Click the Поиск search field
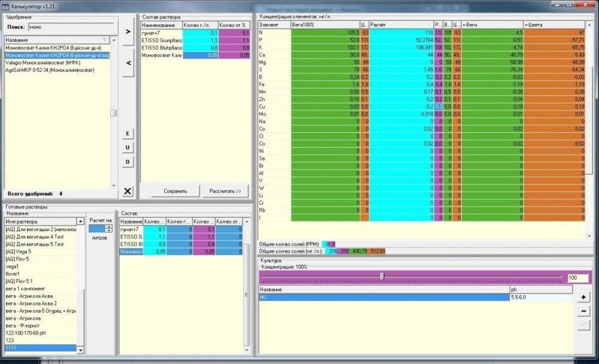Screen dimensions: 599x364 pyautogui.click(x=71, y=27)
